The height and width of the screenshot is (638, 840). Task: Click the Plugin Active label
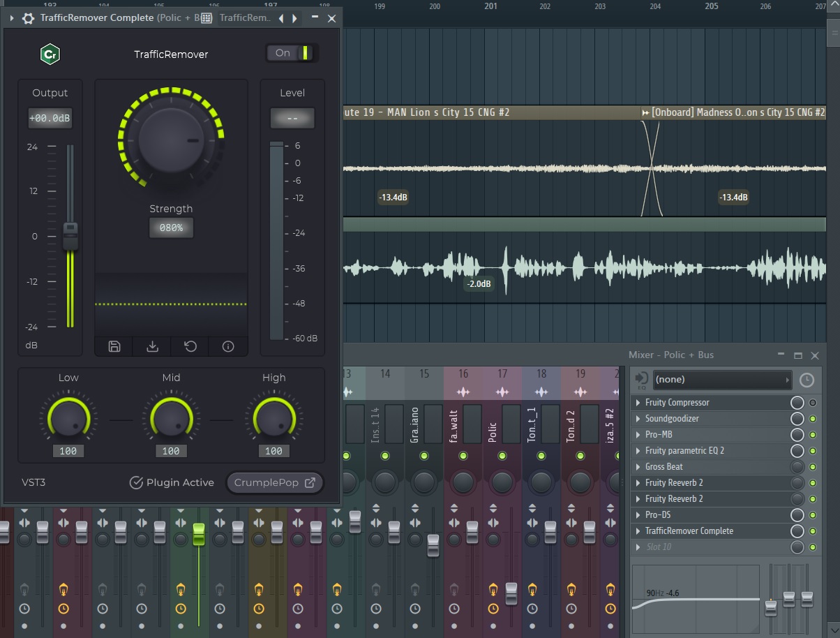pos(180,482)
